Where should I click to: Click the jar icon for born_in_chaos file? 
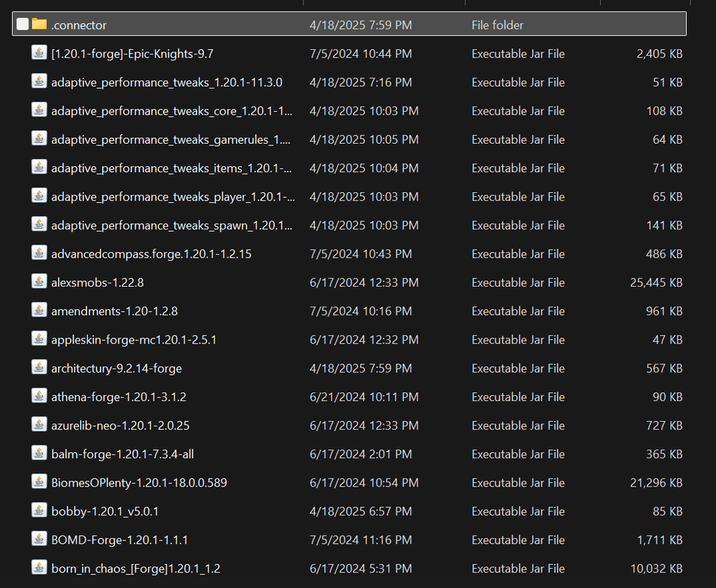(x=40, y=568)
